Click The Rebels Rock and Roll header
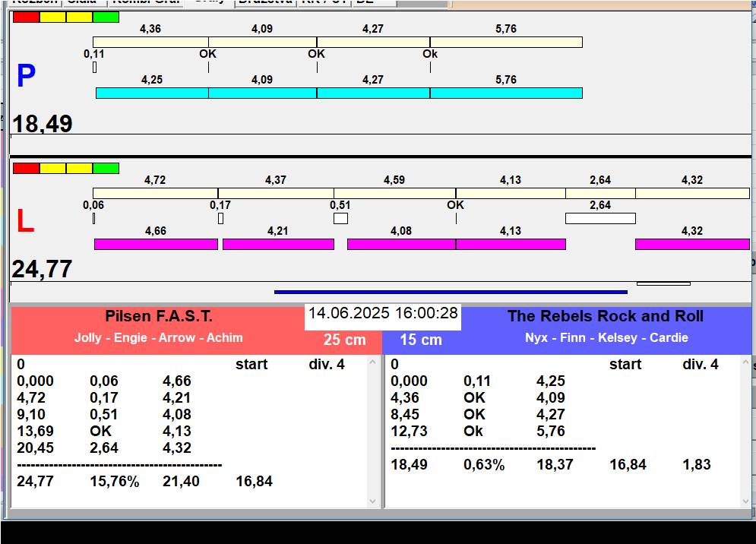 coord(606,317)
